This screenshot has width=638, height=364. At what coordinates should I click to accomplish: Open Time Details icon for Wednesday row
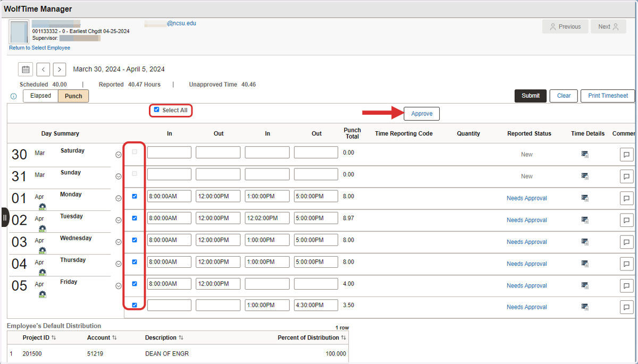point(585,242)
